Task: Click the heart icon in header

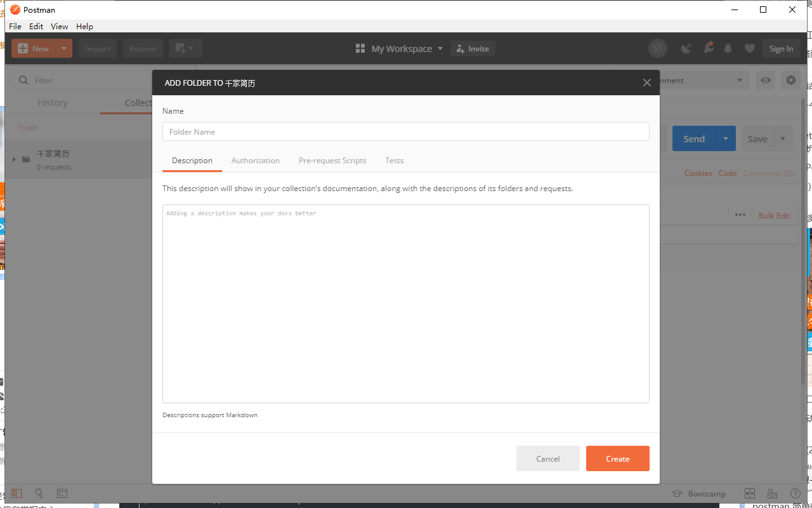Action: pyautogui.click(x=750, y=48)
